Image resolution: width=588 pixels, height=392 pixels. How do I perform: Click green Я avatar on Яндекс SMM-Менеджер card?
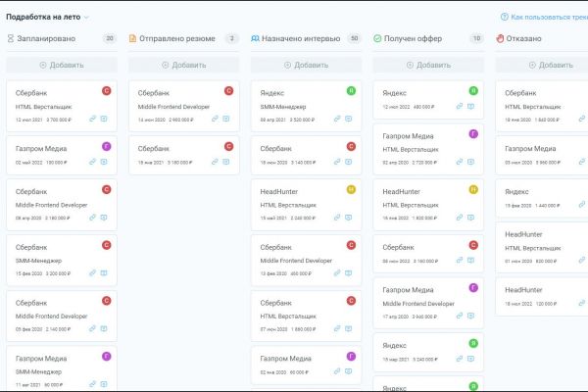pos(351,91)
